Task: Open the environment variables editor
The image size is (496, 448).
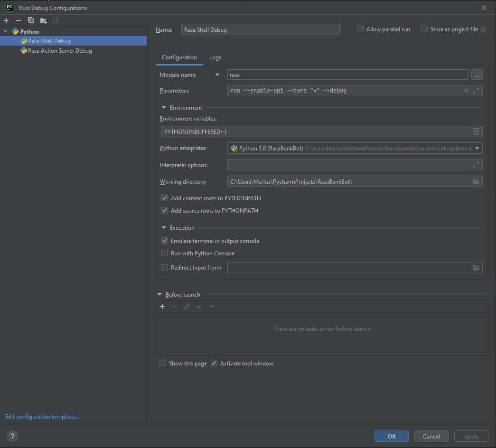Action: (476, 131)
